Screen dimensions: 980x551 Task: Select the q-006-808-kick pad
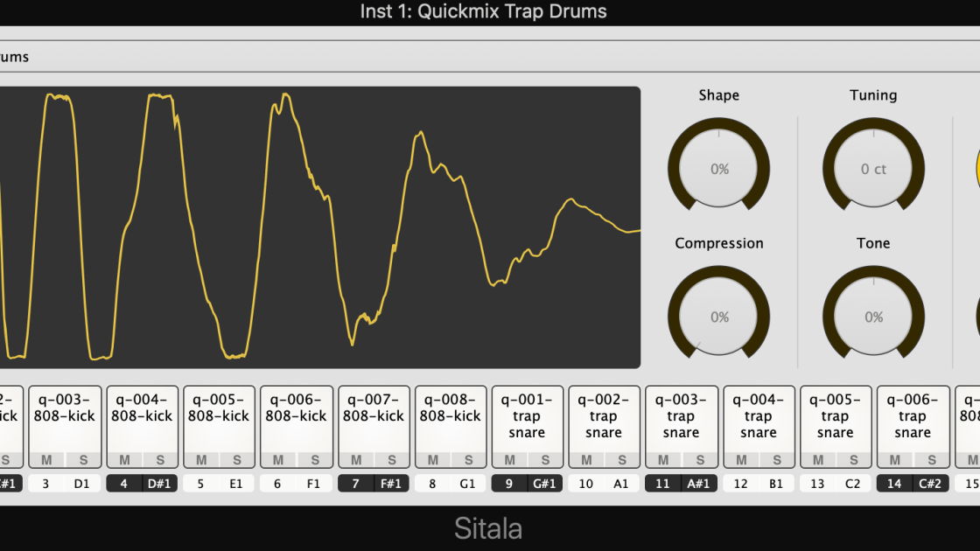pyautogui.click(x=296, y=416)
